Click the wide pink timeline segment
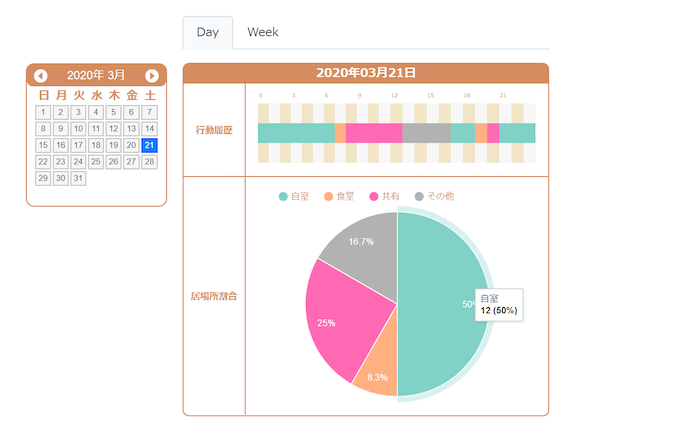The image size is (679, 440). [374, 133]
